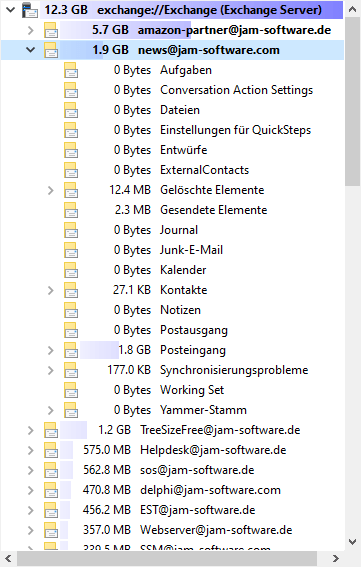This screenshot has width=361, height=567.
Task: Select the Webserver@jam-software.de mailbox name
Action: pos(216,530)
